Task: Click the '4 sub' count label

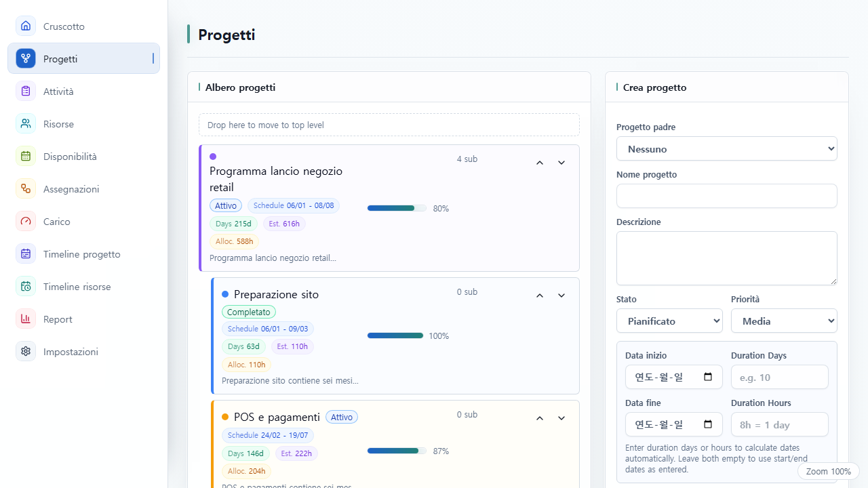Action: pos(467,159)
